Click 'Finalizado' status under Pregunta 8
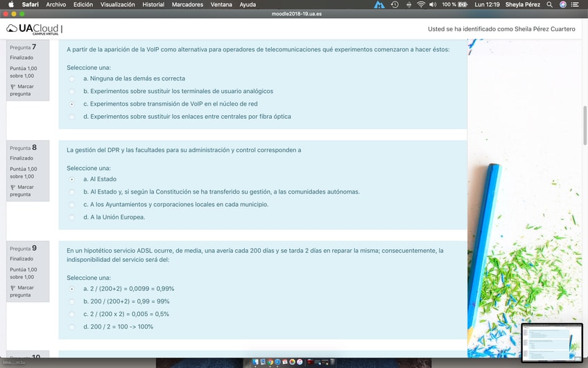 point(21,158)
